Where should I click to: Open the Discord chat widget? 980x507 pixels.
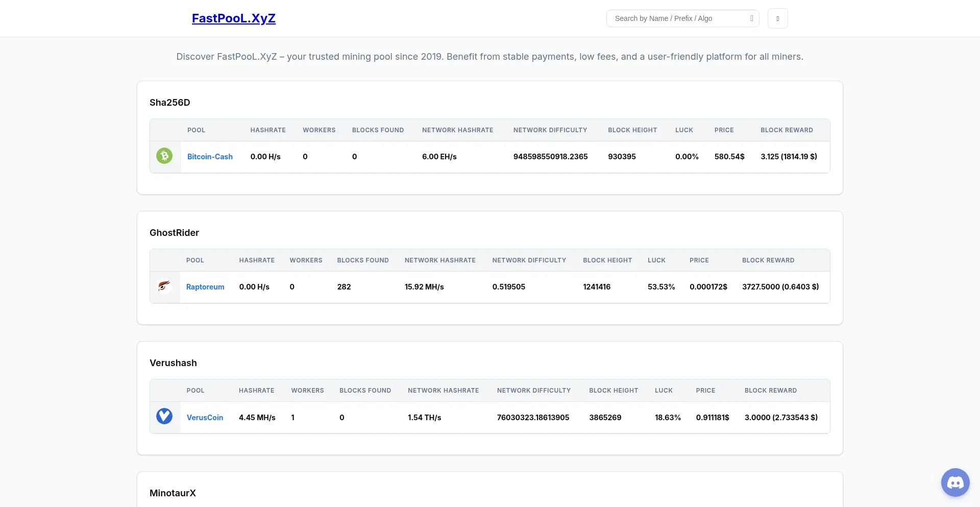[955, 482]
